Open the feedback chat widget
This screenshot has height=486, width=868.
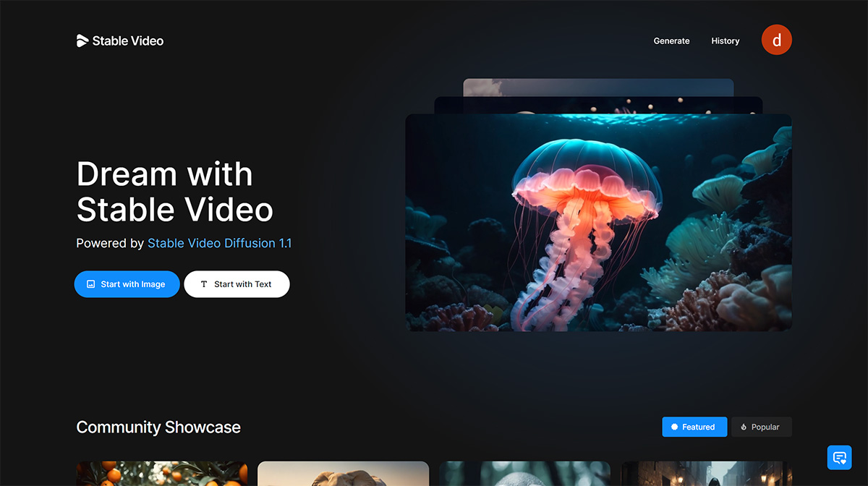(x=839, y=457)
